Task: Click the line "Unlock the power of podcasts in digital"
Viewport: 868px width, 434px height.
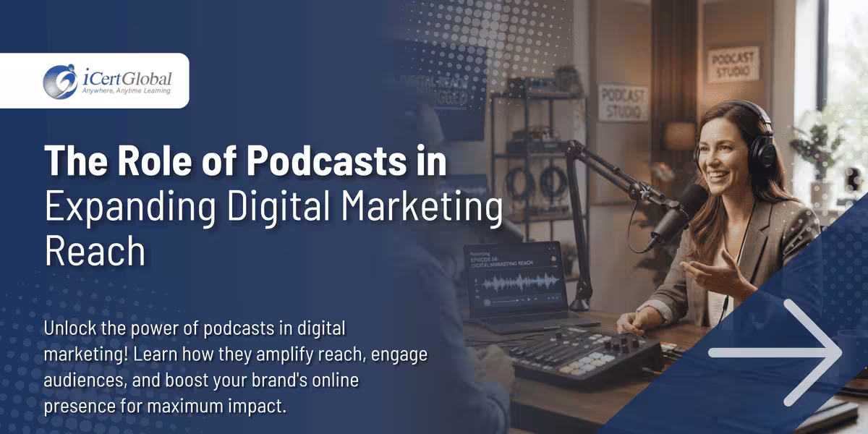Action: pyautogui.click(x=195, y=328)
